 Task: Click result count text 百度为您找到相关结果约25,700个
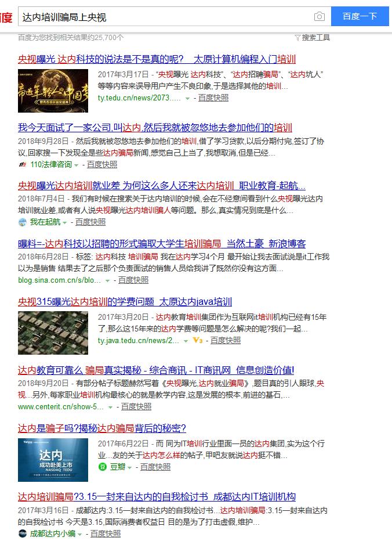tap(71, 37)
